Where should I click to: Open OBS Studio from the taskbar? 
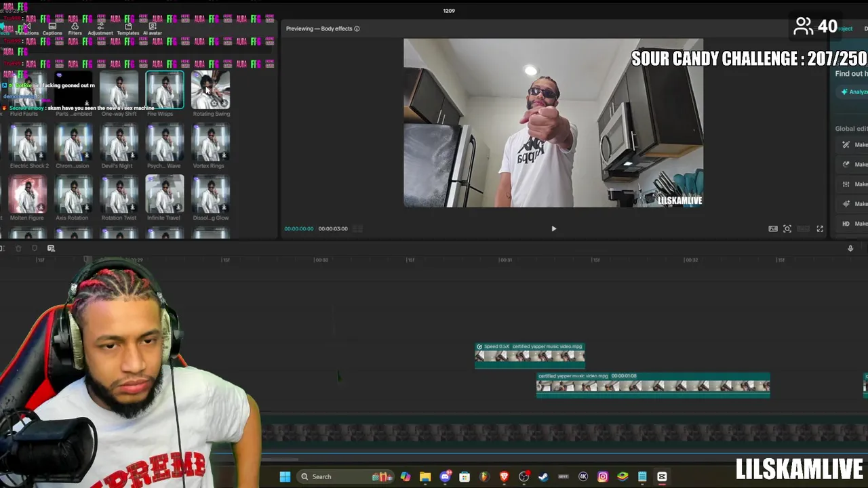click(524, 476)
